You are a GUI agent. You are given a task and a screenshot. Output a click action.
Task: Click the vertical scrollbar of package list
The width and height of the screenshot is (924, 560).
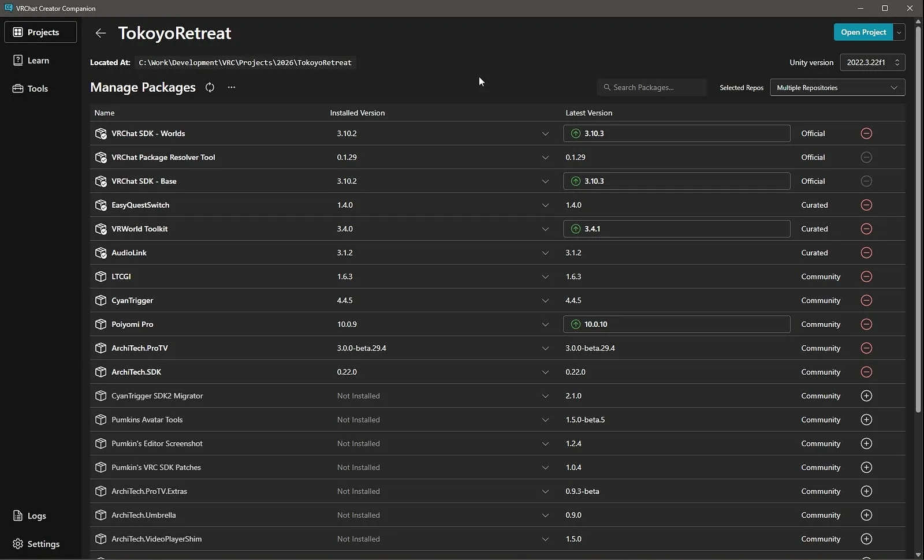pyautogui.click(x=918, y=219)
